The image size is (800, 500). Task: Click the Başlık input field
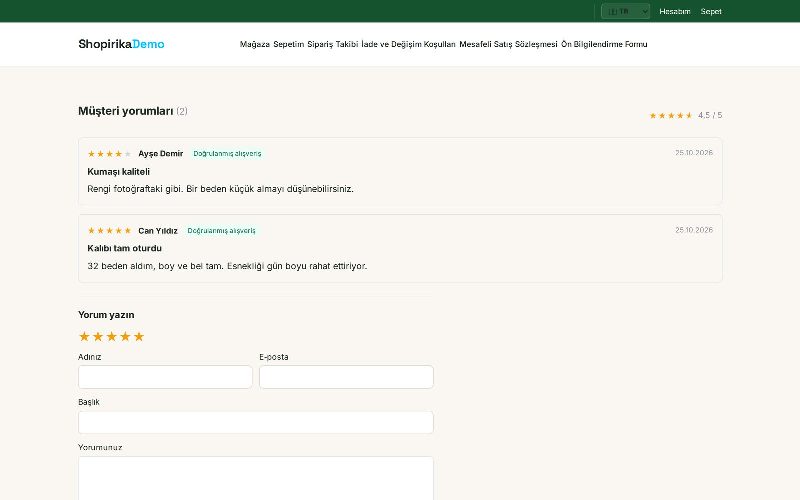click(256, 422)
